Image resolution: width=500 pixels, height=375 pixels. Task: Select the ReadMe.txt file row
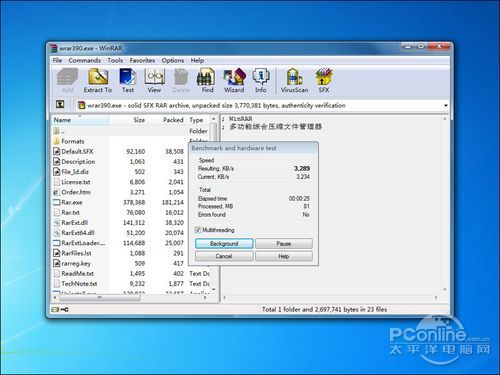click(131, 273)
